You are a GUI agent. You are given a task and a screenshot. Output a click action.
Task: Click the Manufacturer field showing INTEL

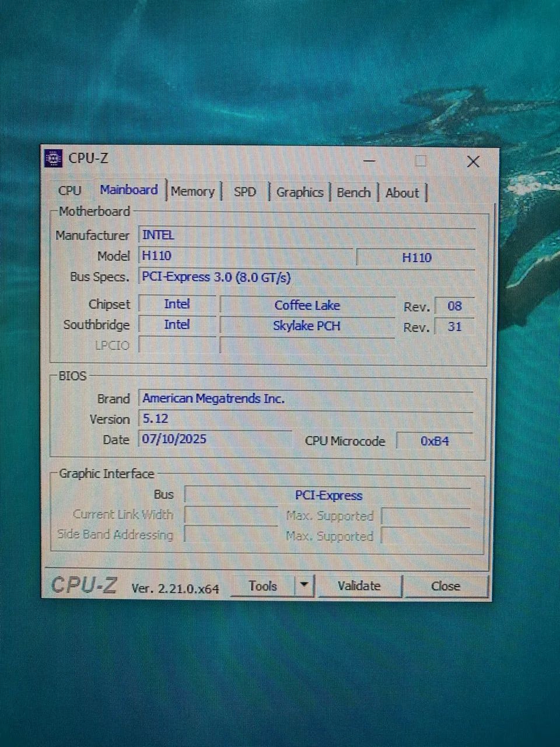[x=307, y=235]
